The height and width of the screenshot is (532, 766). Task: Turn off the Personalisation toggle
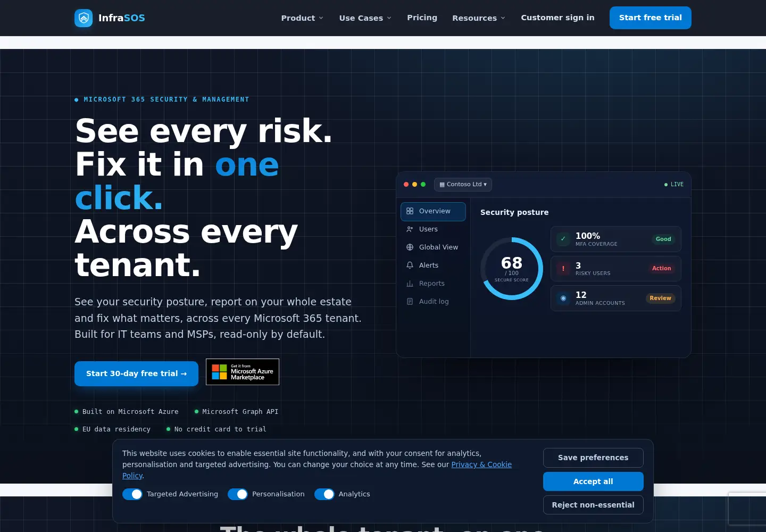(x=238, y=494)
